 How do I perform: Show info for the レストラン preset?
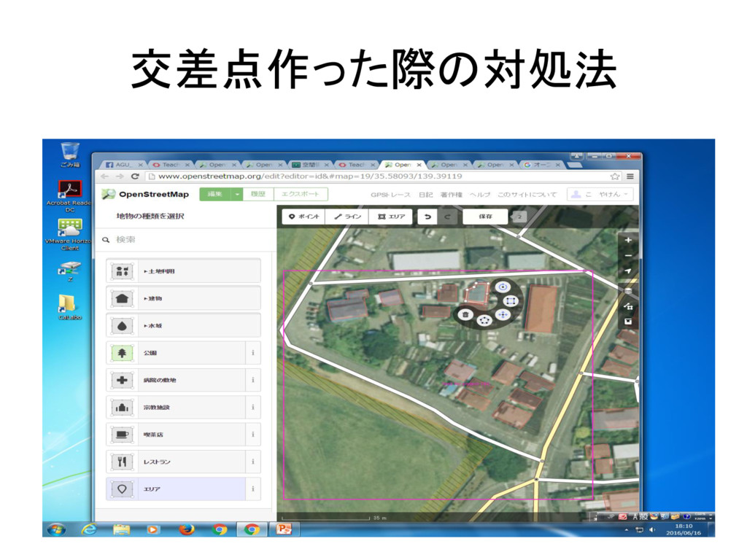[x=253, y=462]
